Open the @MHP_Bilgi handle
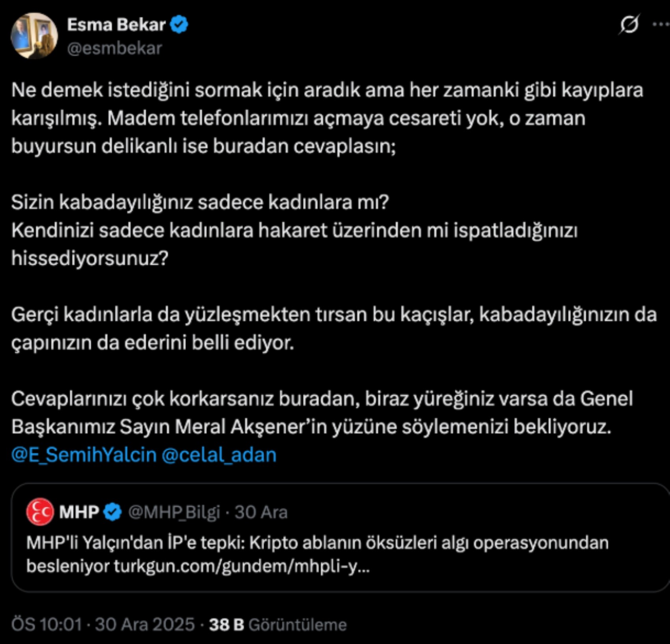Viewport: 670px width, 644px height. tap(174, 512)
